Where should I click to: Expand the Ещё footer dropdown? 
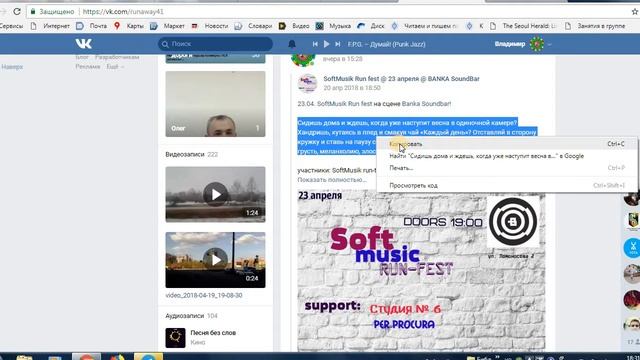tap(115, 67)
